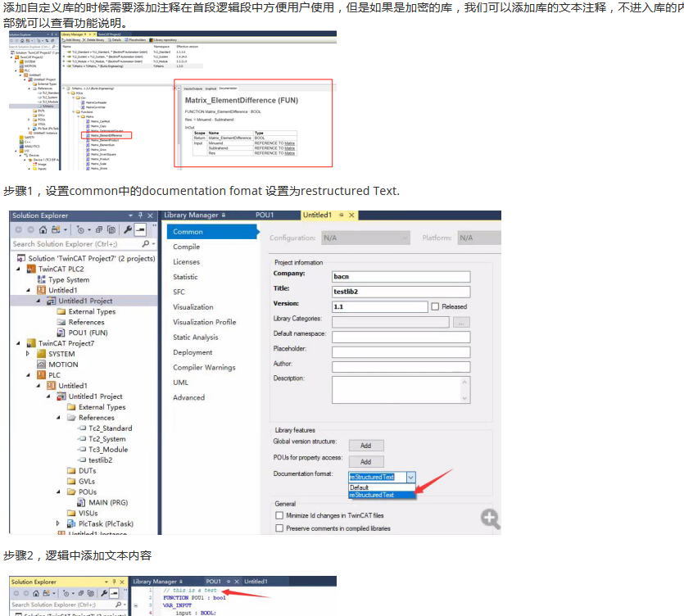684x616 pixels.
Task: Switch to Untitled1 tab in step 2 editor
Action: click(x=256, y=582)
